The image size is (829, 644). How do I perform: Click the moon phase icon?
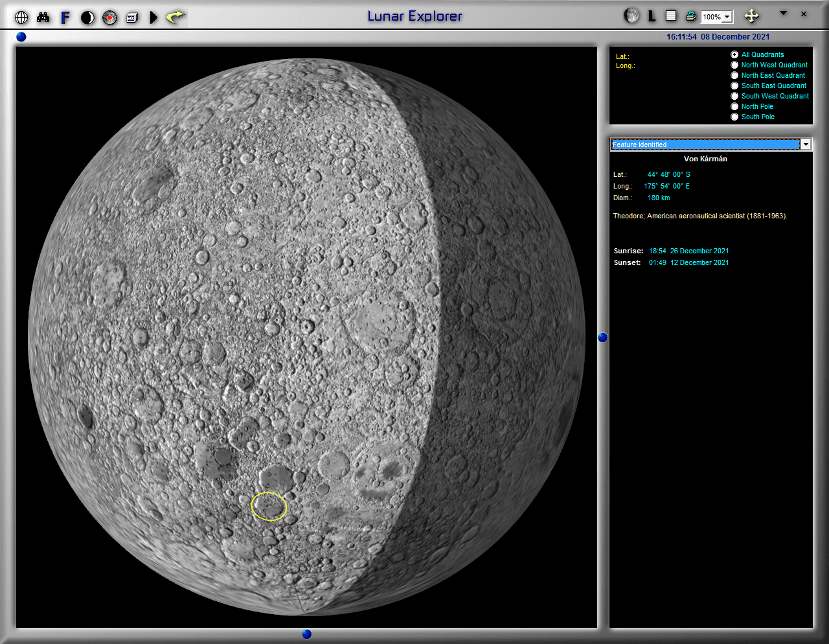click(x=631, y=16)
